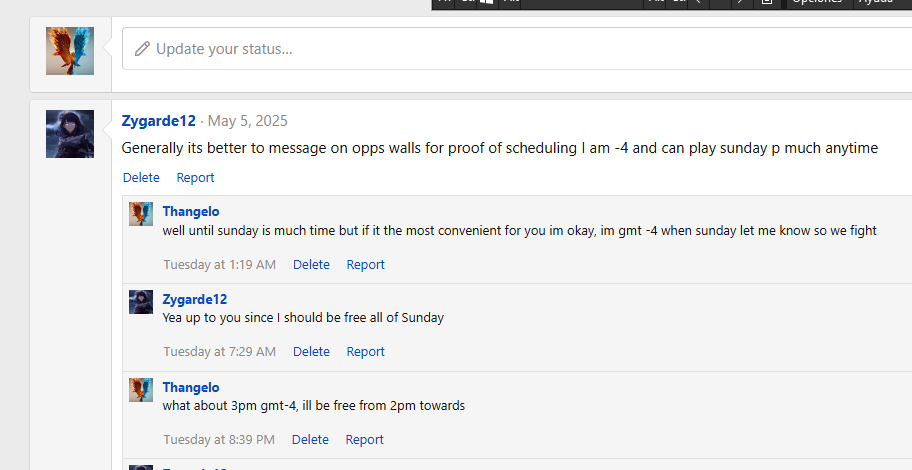Focus the "Update your status..." field
The image size is (912, 470).
pos(500,49)
